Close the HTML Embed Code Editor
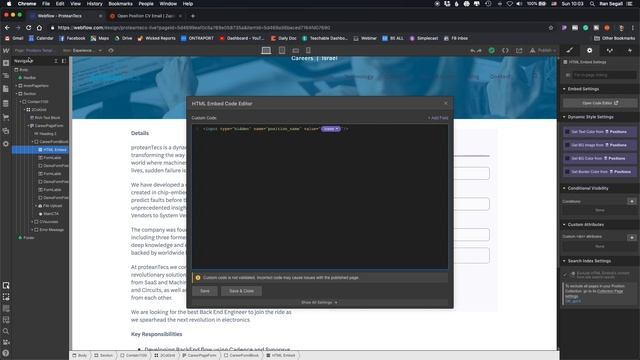The image size is (640, 360). (446, 103)
